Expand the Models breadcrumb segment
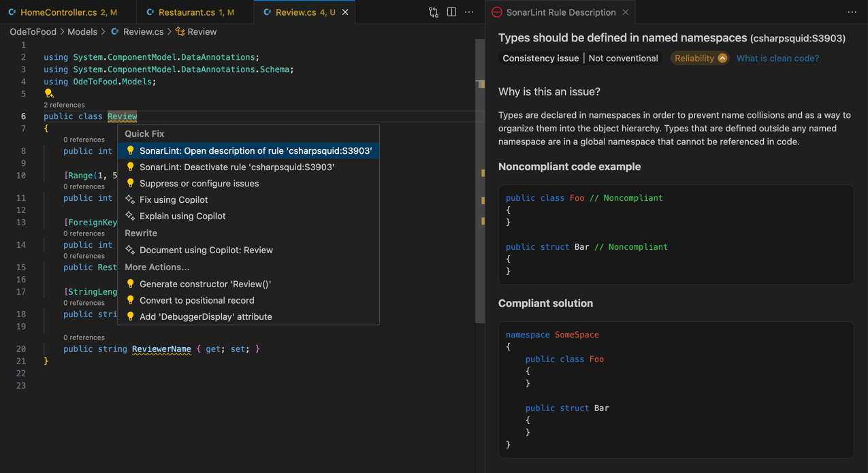The height and width of the screenshot is (473, 868). pos(82,32)
